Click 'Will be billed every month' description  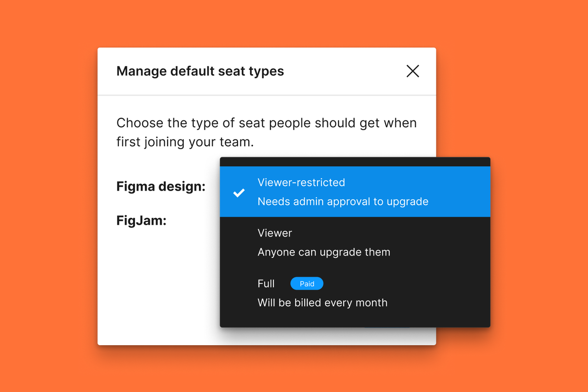tap(322, 303)
